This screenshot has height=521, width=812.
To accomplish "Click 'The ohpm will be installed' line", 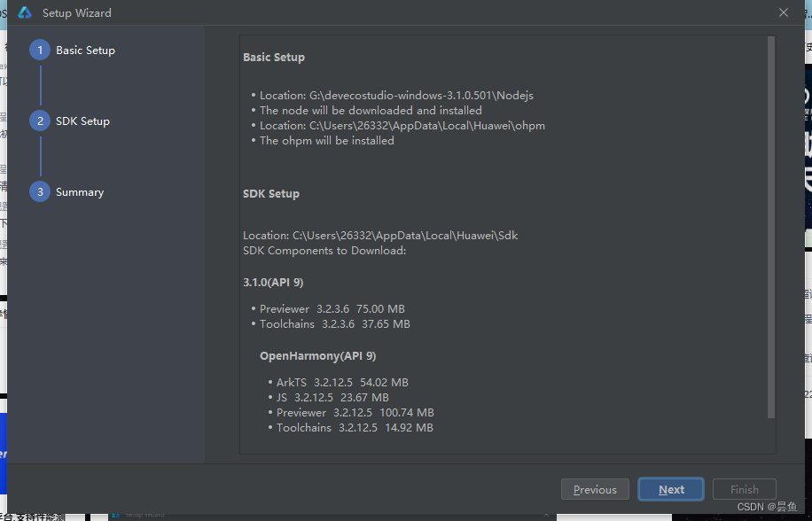I will tap(327, 140).
